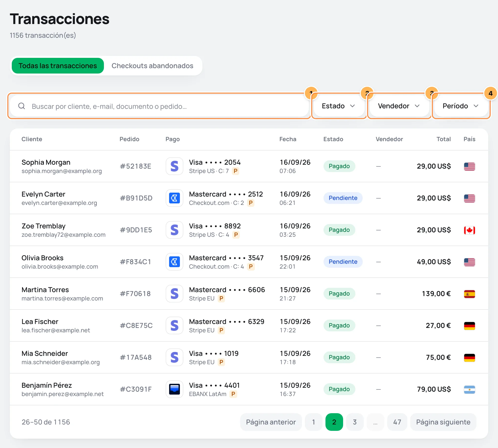Focus the customer search input field
The image size is (498, 448).
click(160, 106)
